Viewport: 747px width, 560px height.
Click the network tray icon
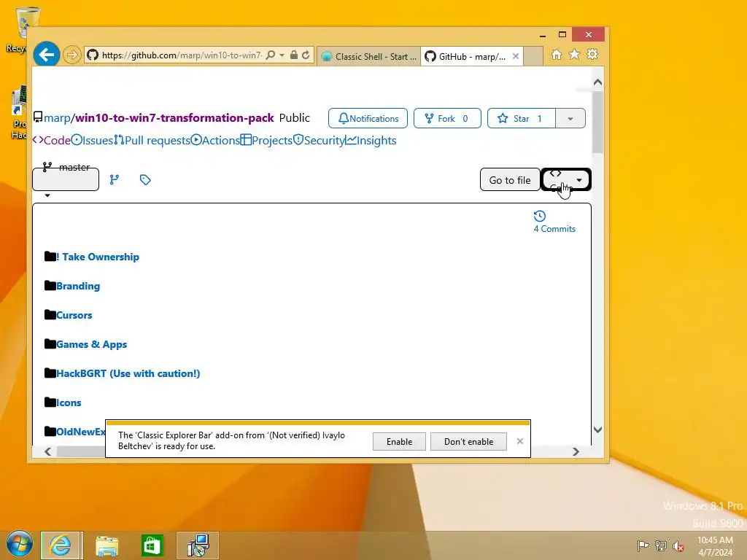click(x=661, y=545)
